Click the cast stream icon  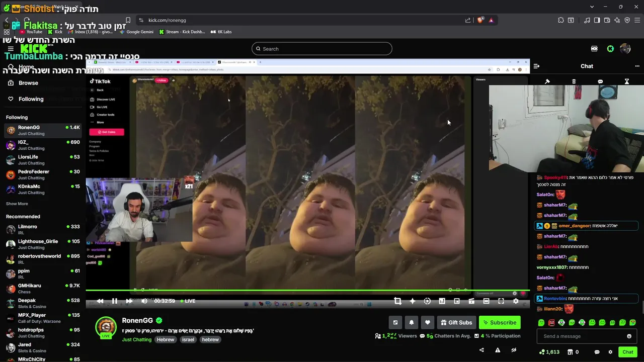pos(471,301)
